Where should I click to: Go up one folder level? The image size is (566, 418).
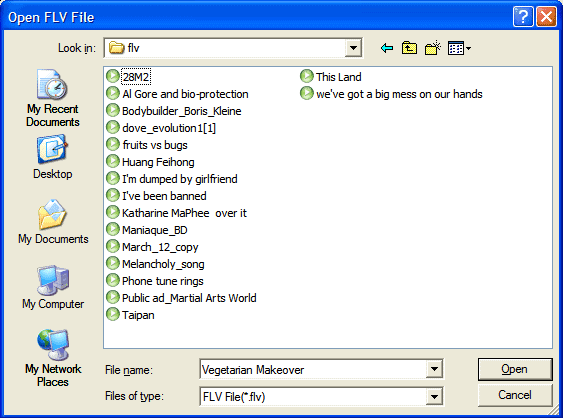tap(409, 48)
